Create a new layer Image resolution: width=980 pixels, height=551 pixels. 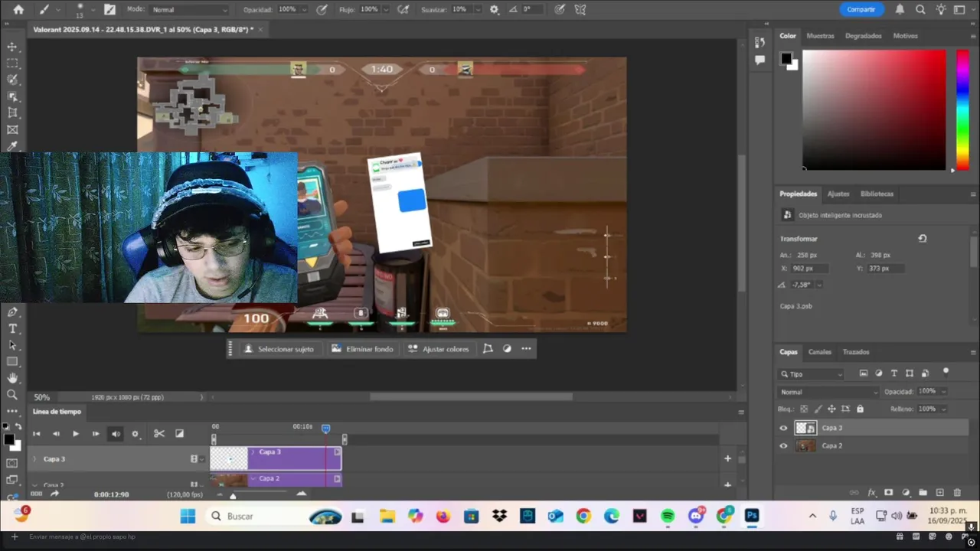click(x=939, y=493)
